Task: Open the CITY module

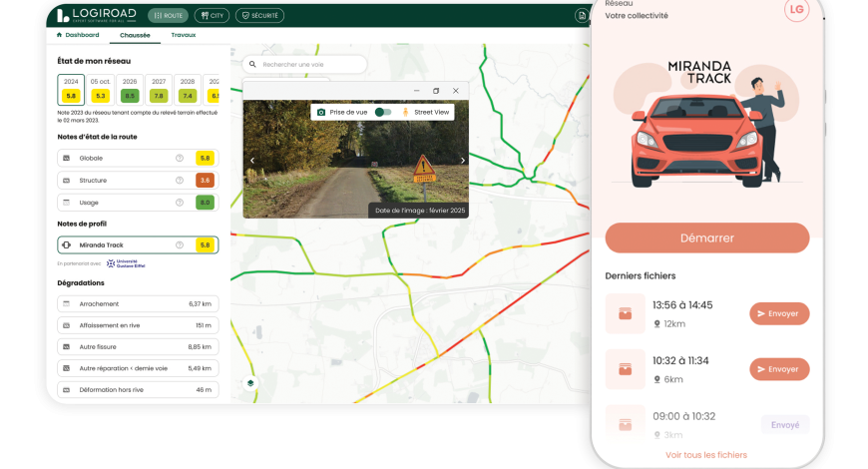Action: (x=213, y=16)
